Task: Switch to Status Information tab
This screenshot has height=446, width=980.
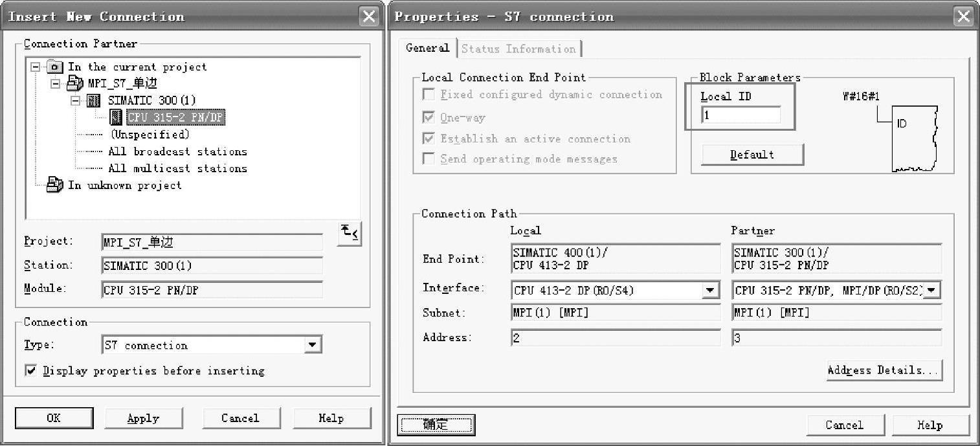Action: coord(518,49)
